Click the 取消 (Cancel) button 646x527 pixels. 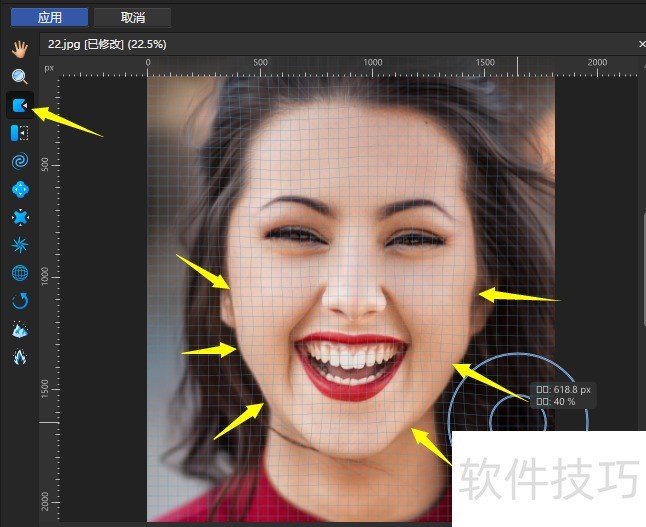(133, 17)
